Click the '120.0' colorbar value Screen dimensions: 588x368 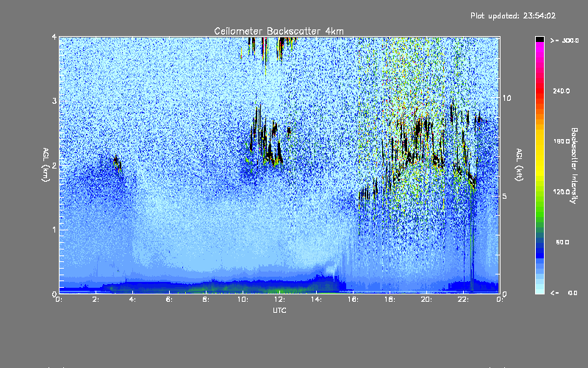coord(562,192)
